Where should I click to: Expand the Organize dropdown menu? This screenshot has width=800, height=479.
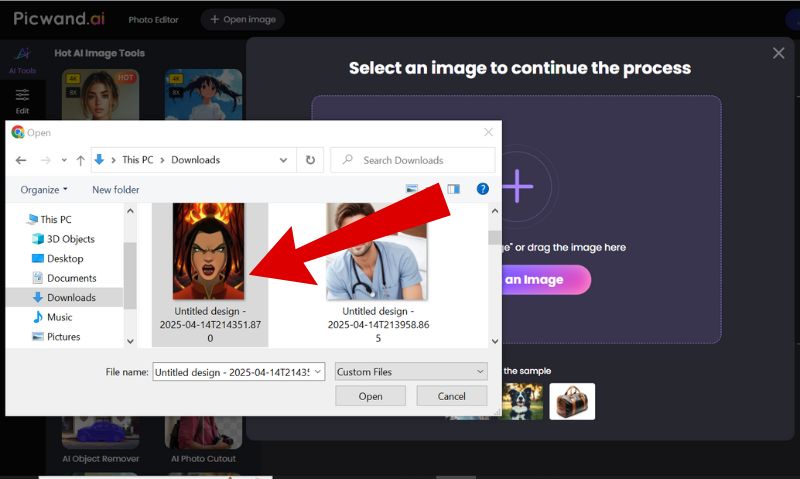(x=44, y=189)
